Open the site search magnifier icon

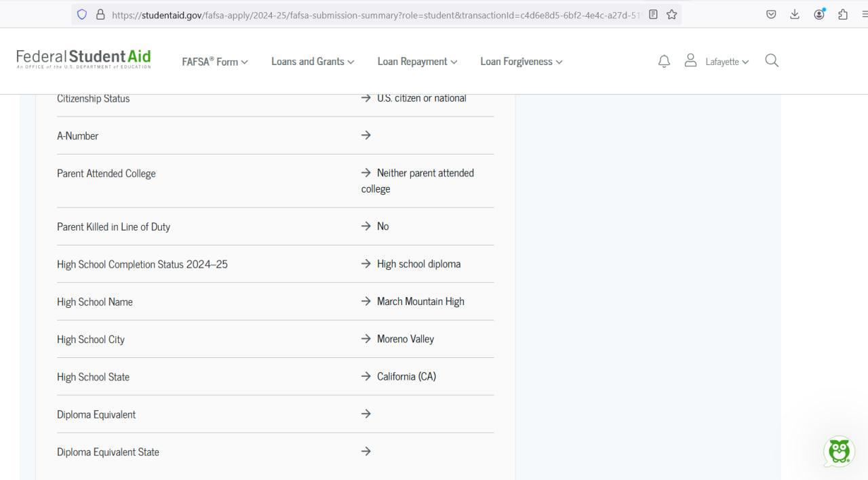click(771, 61)
